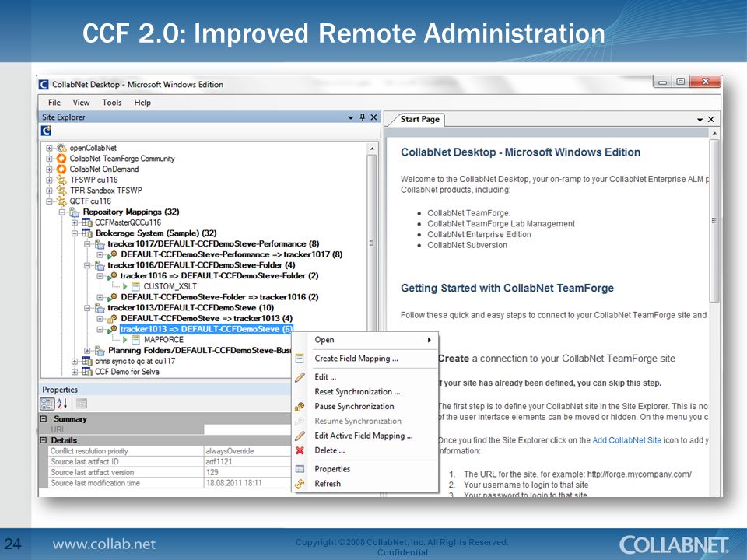The width and height of the screenshot is (747, 560).
Task: Click the Properties icon in context menu
Action: coord(300,469)
